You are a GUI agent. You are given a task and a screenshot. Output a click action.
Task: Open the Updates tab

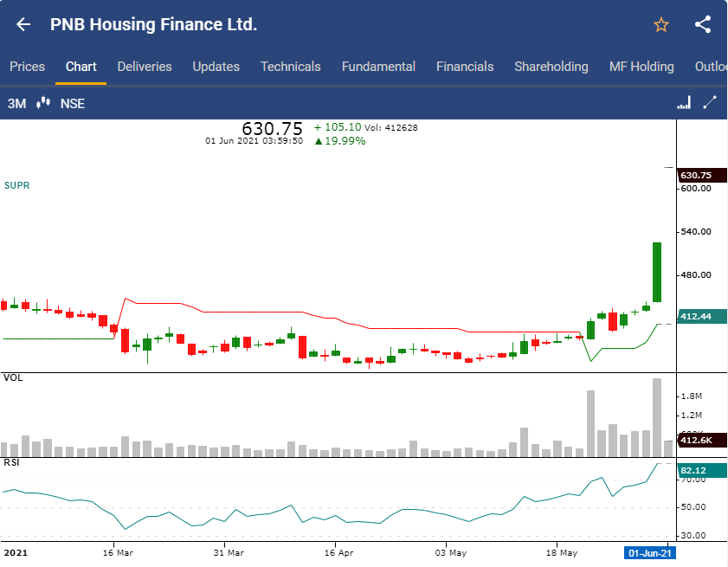click(x=216, y=67)
